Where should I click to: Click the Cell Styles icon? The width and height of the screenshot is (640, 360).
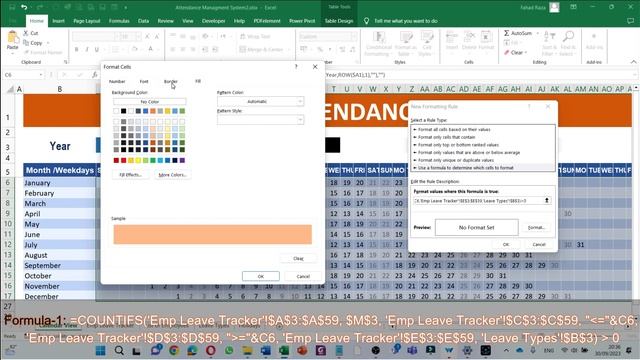[427, 37]
